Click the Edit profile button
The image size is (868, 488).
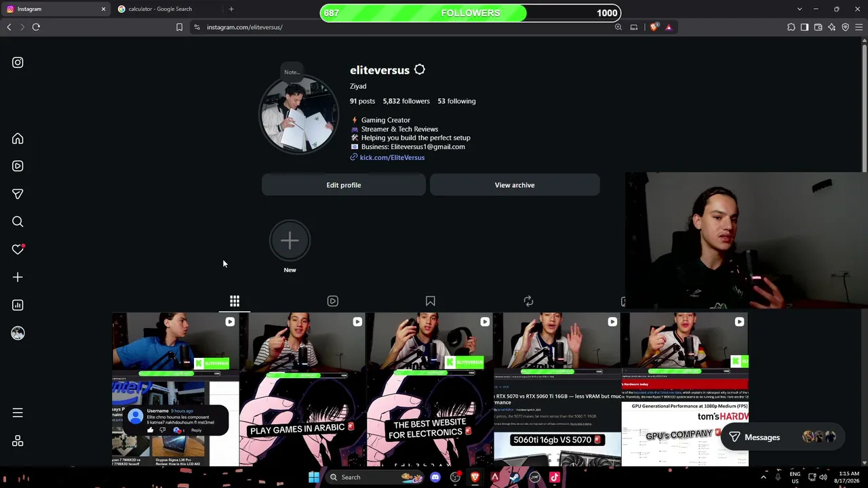click(x=344, y=185)
